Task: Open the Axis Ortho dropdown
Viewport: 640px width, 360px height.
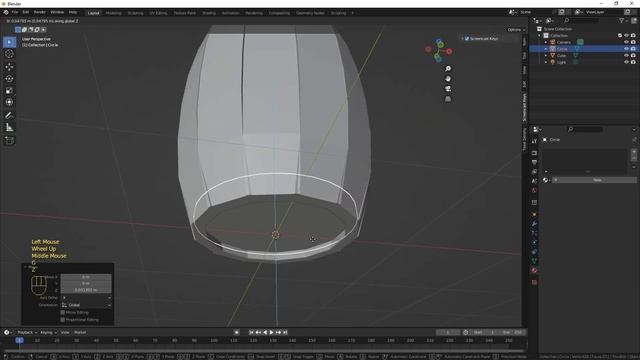Action: (x=86, y=298)
